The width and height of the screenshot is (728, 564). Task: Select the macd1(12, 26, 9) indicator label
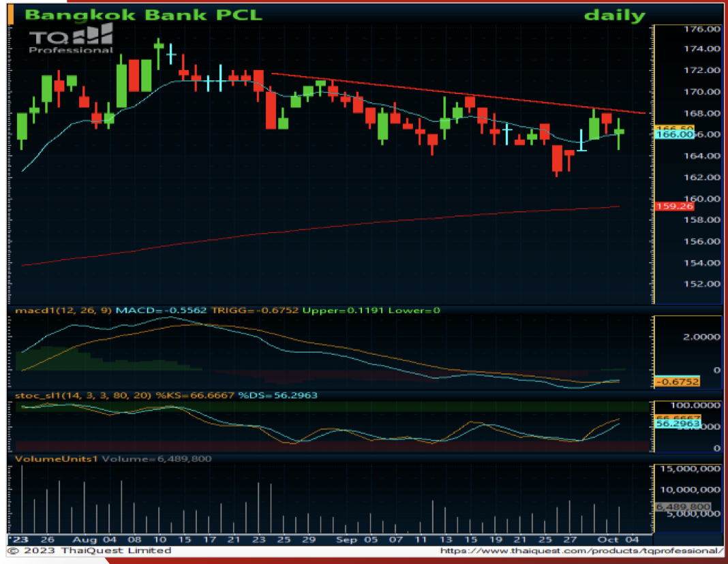[x=63, y=311]
